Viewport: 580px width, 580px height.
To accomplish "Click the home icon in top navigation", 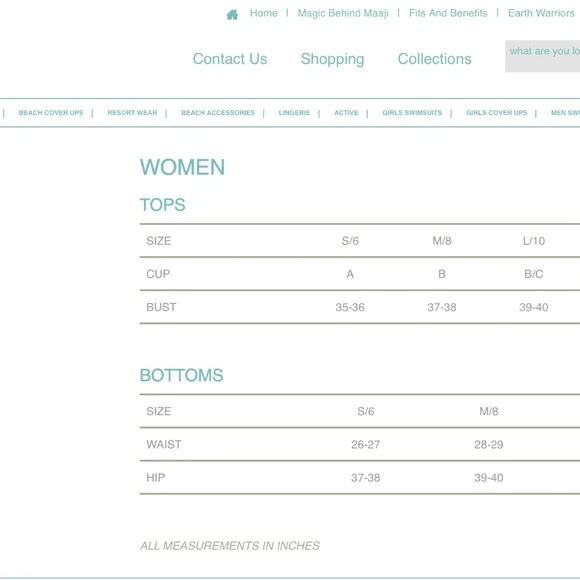I will tap(232, 14).
